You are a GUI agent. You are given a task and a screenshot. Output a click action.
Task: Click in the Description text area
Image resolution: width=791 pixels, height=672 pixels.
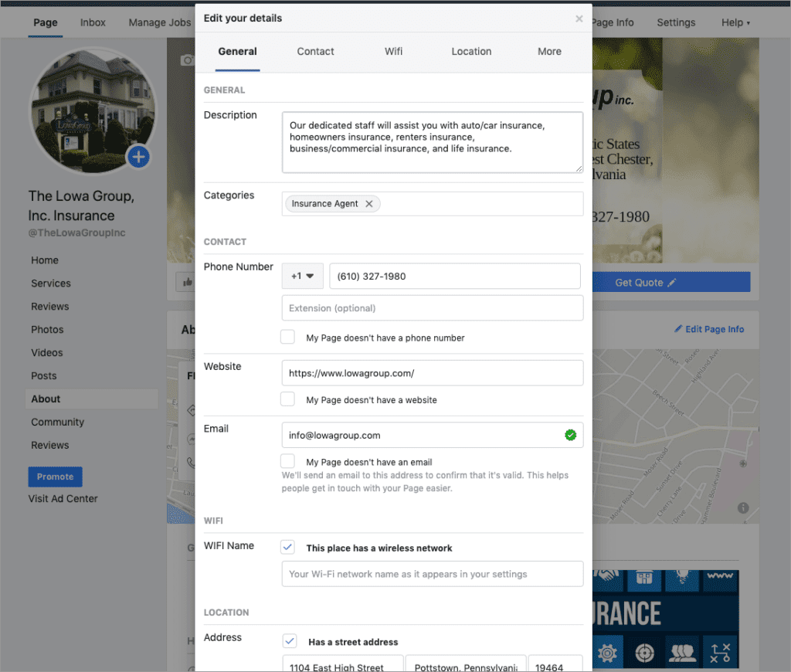pyautogui.click(x=433, y=142)
